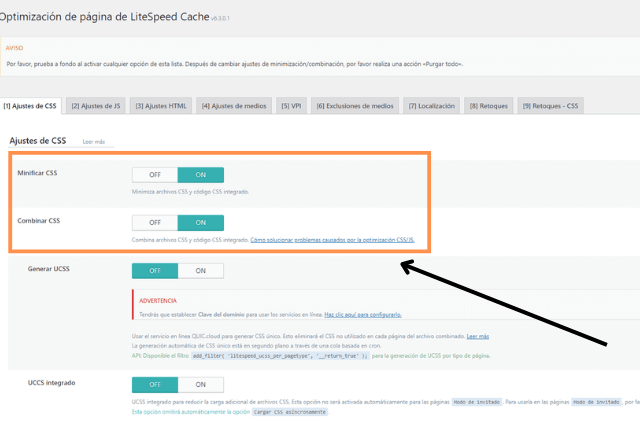The height and width of the screenshot is (427, 640).
Task: Click the 'Ajustes de CSS' section heading
Action: [x=38, y=141]
